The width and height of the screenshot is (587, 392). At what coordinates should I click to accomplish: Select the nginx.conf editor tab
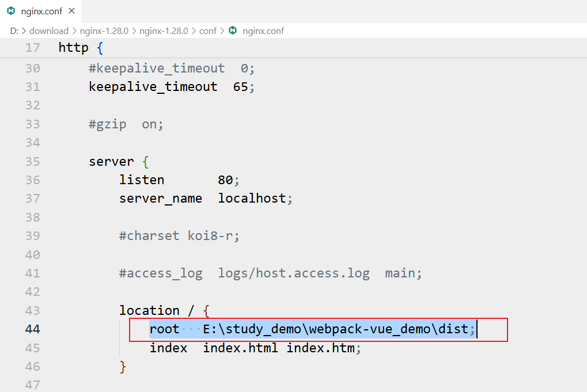(40, 11)
